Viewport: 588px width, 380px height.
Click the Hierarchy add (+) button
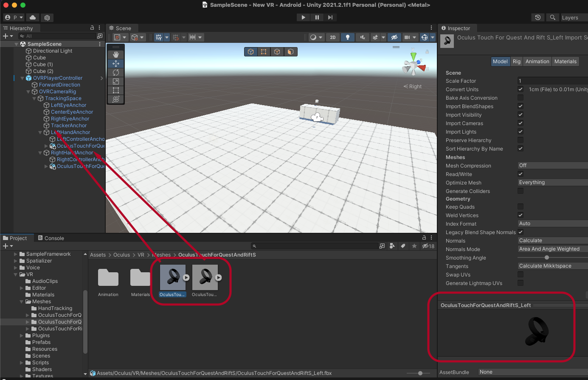pos(8,36)
